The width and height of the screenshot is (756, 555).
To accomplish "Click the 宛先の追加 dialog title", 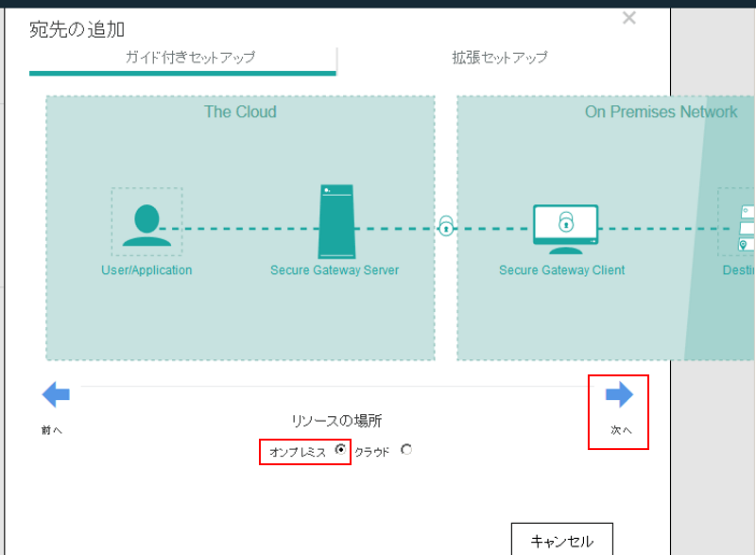I will (x=77, y=29).
